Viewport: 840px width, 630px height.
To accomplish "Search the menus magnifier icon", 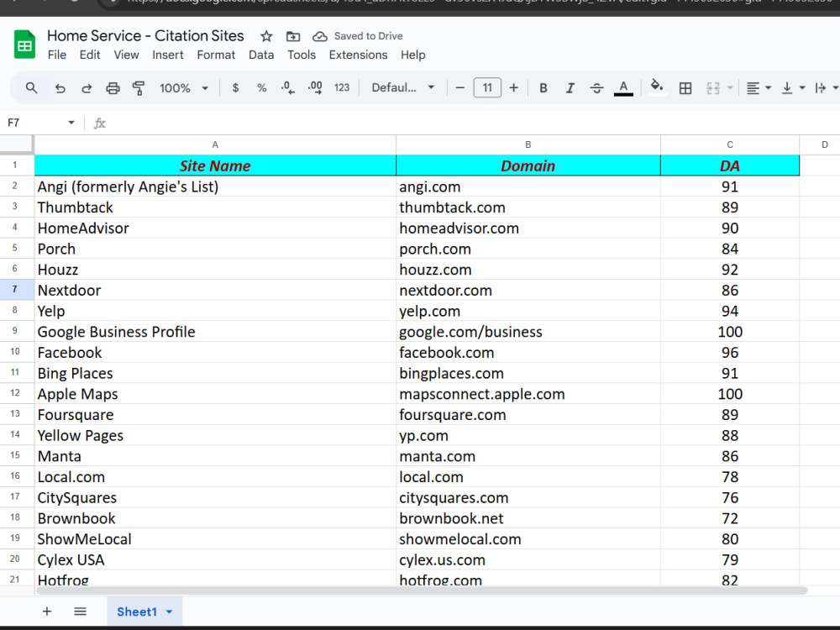I will coord(32,88).
